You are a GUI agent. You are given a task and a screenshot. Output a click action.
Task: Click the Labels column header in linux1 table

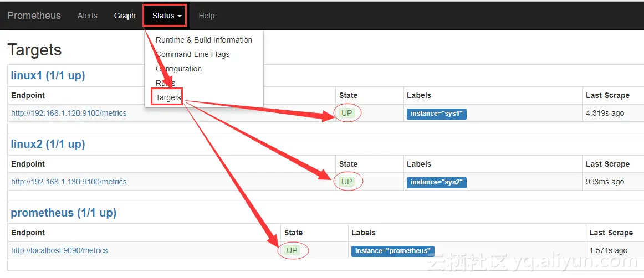coord(419,95)
